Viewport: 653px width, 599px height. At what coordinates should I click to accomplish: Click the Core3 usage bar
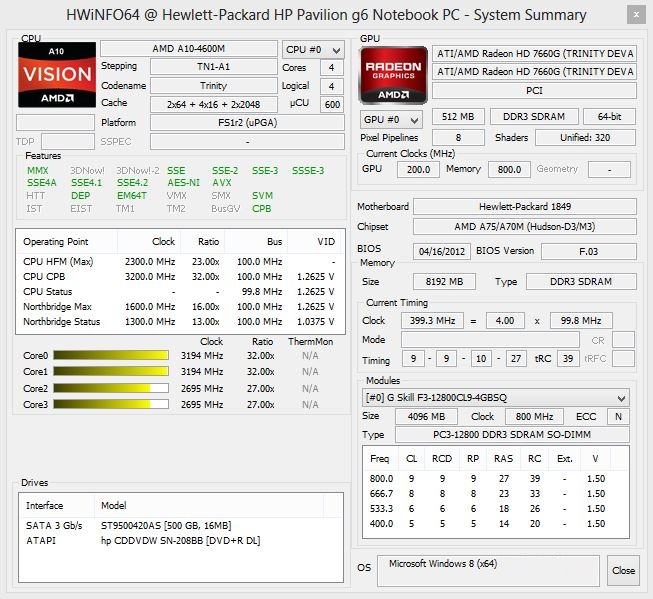point(111,404)
